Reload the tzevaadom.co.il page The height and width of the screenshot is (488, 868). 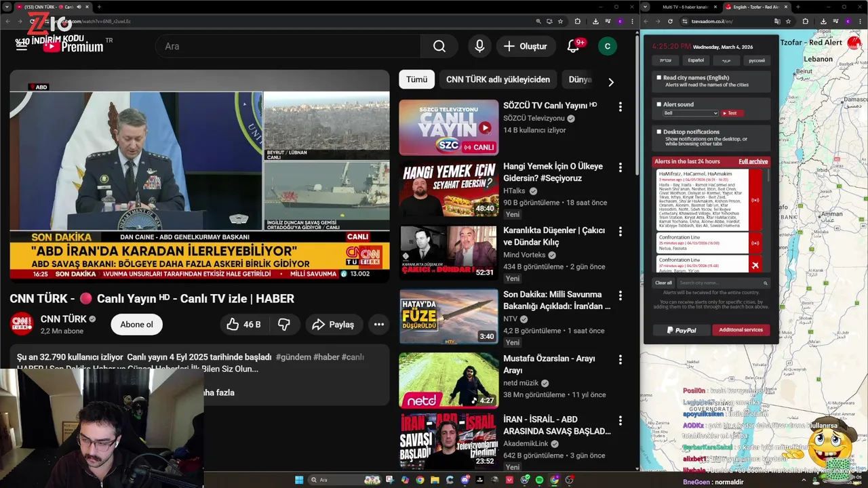click(670, 21)
